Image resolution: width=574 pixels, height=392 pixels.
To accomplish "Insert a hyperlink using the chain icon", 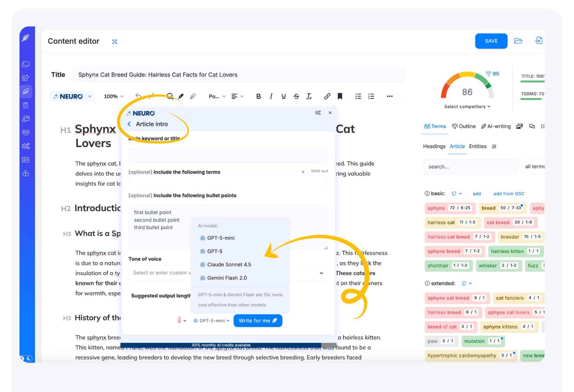I will click(x=326, y=96).
